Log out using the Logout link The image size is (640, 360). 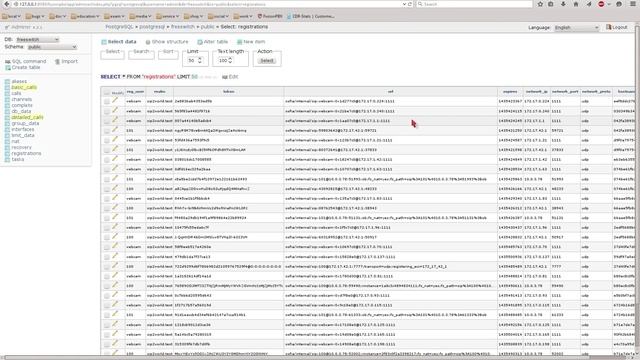click(x=617, y=27)
